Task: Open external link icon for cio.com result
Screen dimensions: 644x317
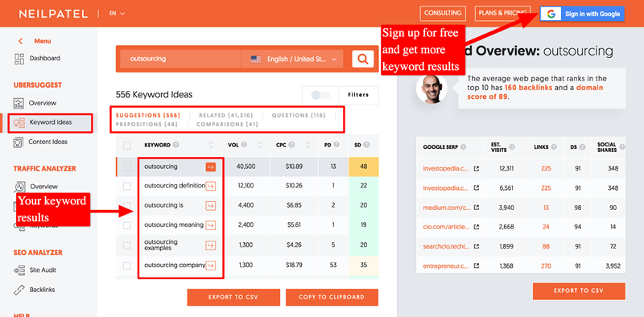Action: coord(477,227)
